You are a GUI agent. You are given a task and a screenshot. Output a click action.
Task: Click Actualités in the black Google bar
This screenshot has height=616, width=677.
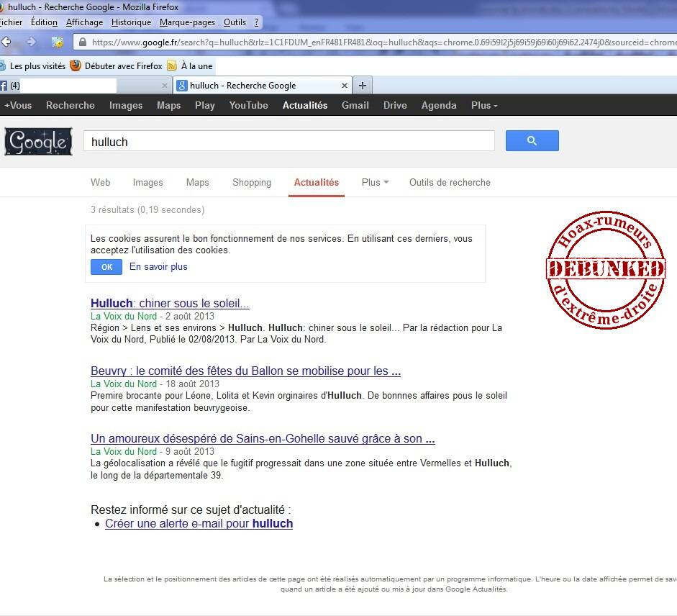click(x=305, y=105)
